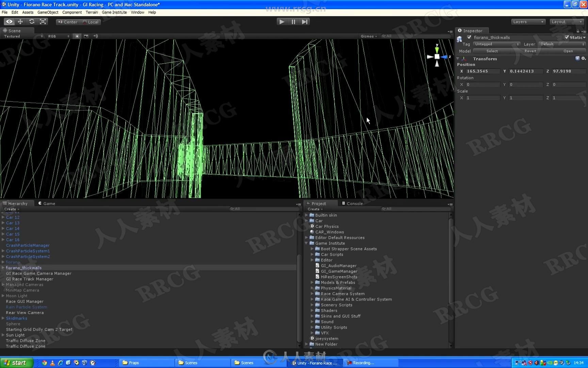588x368 pixels.
Task: Toggle Local handle orientation button
Action: click(x=91, y=22)
